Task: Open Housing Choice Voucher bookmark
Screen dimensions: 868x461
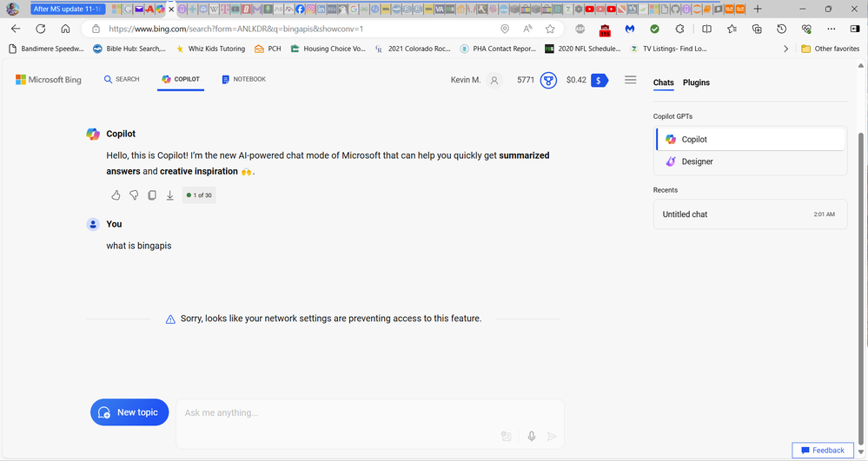Action: coord(328,49)
